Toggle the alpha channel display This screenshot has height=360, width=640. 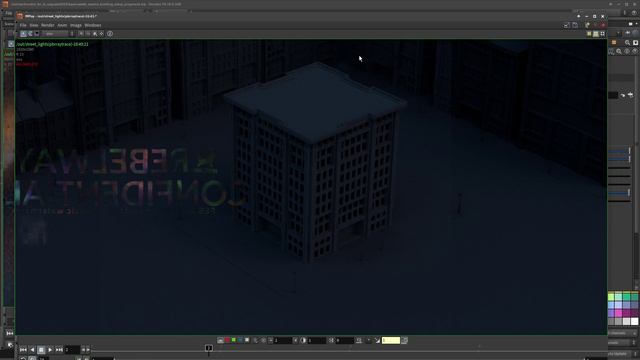click(x=247, y=340)
